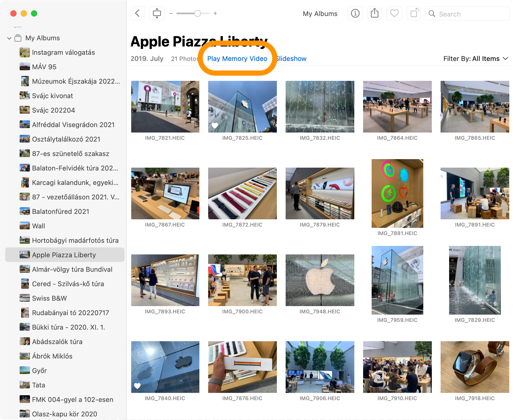Click Cered - Szilvás-kő túra album icon
This screenshot has height=420, width=516.
tap(25, 284)
